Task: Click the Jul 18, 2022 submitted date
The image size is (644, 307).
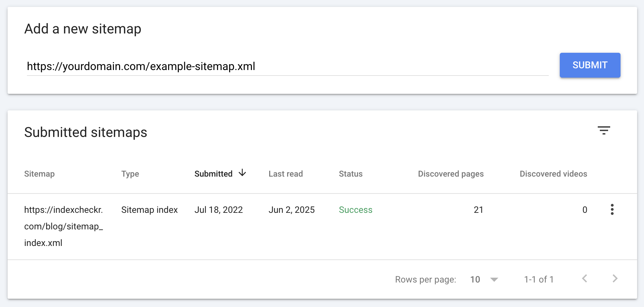Action: pos(218,210)
